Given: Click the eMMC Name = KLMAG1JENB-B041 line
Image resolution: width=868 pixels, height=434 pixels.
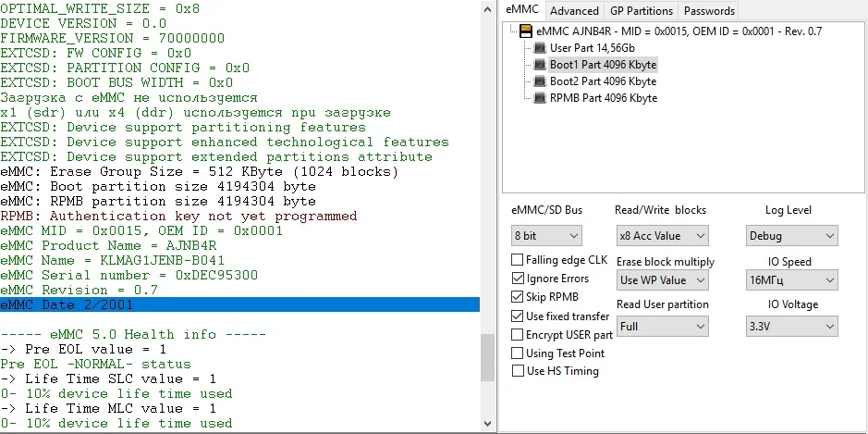Looking at the screenshot, I should click(x=113, y=261).
